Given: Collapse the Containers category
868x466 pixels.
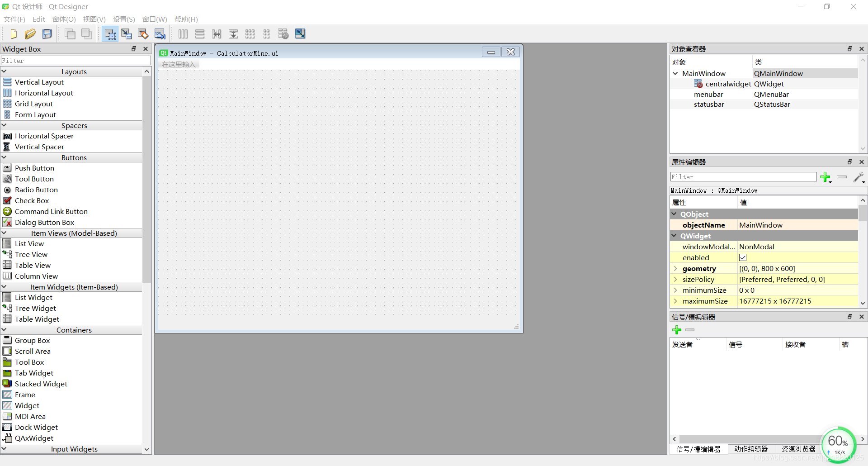Looking at the screenshot, I should click(x=4, y=330).
